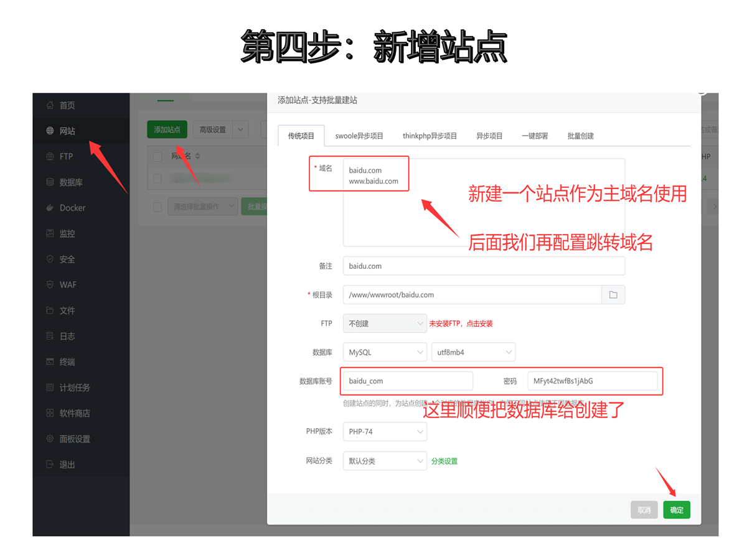Select the Database (数据库) sidebar icon
Screen dimensions: 747x560
pos(50,182)
